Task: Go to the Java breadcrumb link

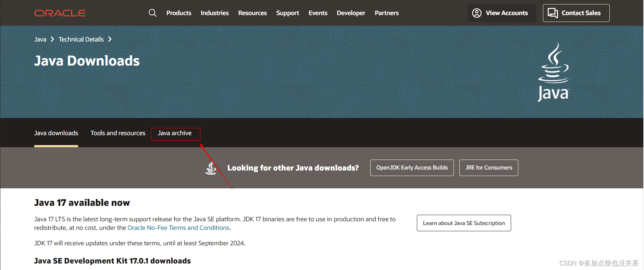Action: (x=40, y=39)
